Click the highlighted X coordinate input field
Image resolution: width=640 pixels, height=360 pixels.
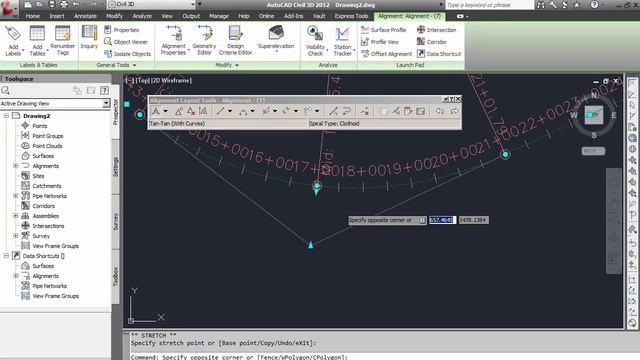(x=442, y=220)
